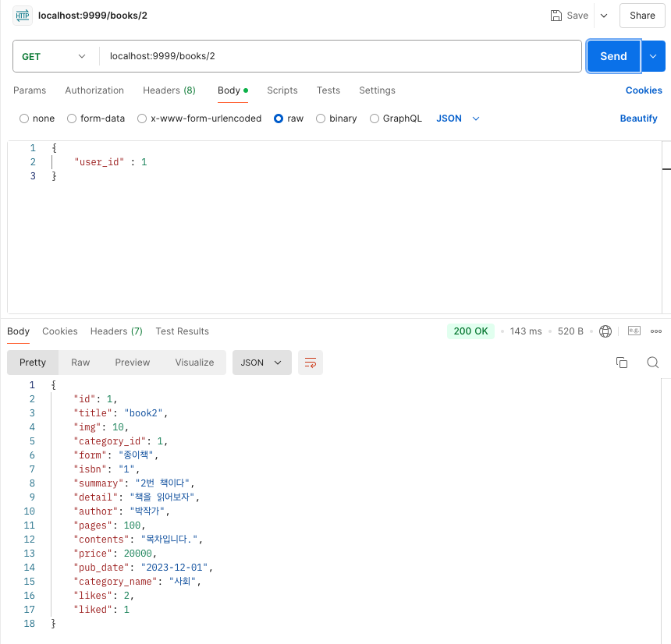Open the response Body tab
Image resolution: width=671 pixels, height=644 pixels.
19,331
